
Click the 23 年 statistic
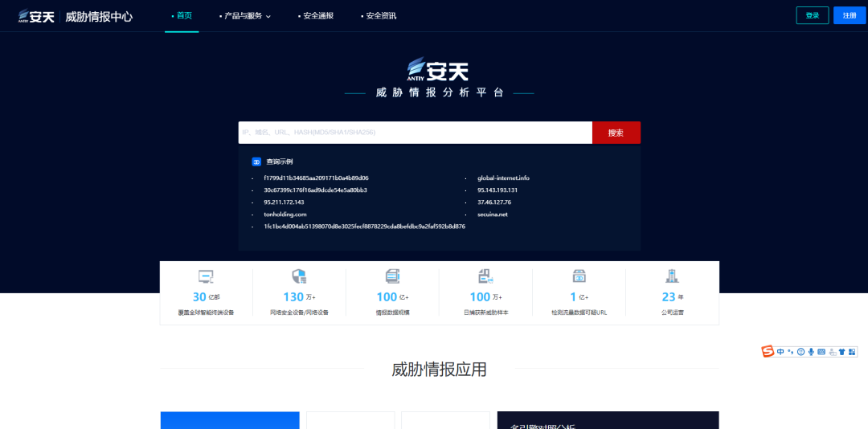click(x=672, y=297)
